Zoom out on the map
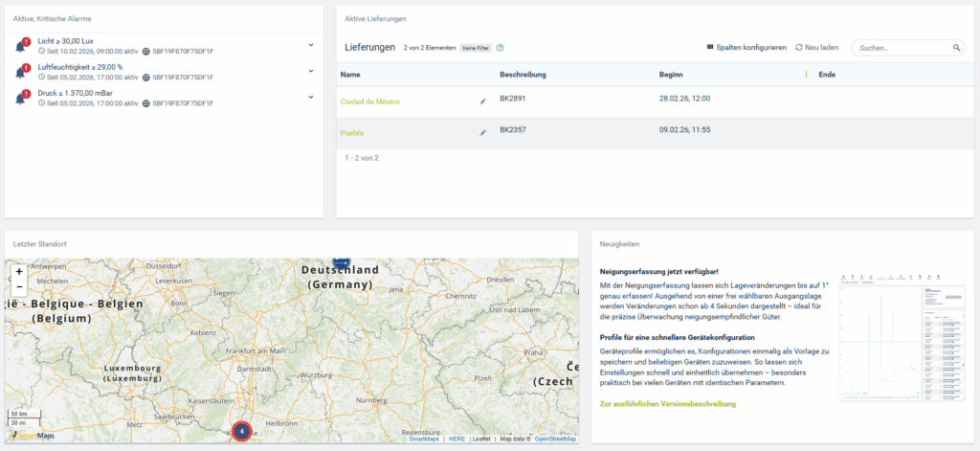This screenshot has width=980, height=451. tap(19, 286)
